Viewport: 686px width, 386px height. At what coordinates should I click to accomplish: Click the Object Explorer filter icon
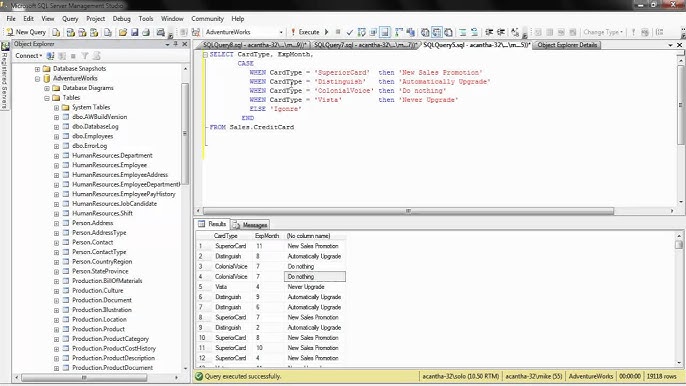coord(85,56)
